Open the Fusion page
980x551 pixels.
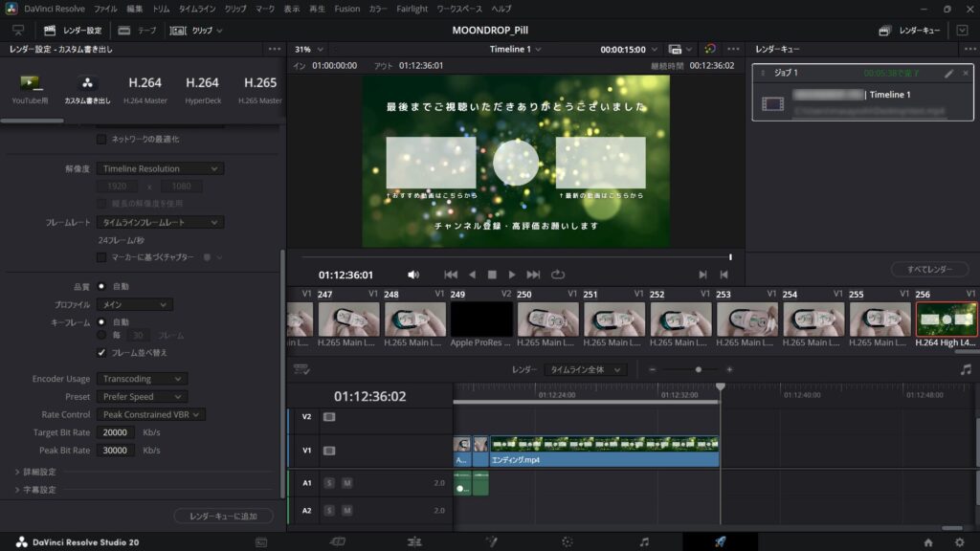click(x=492, y=540)
